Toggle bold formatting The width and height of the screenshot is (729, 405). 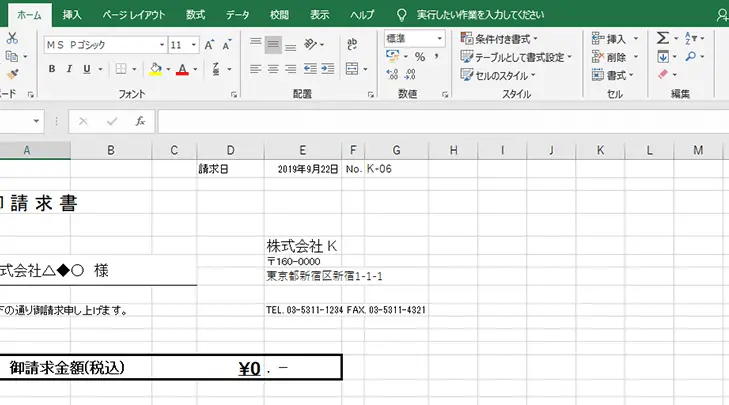[x=51, y=69]
